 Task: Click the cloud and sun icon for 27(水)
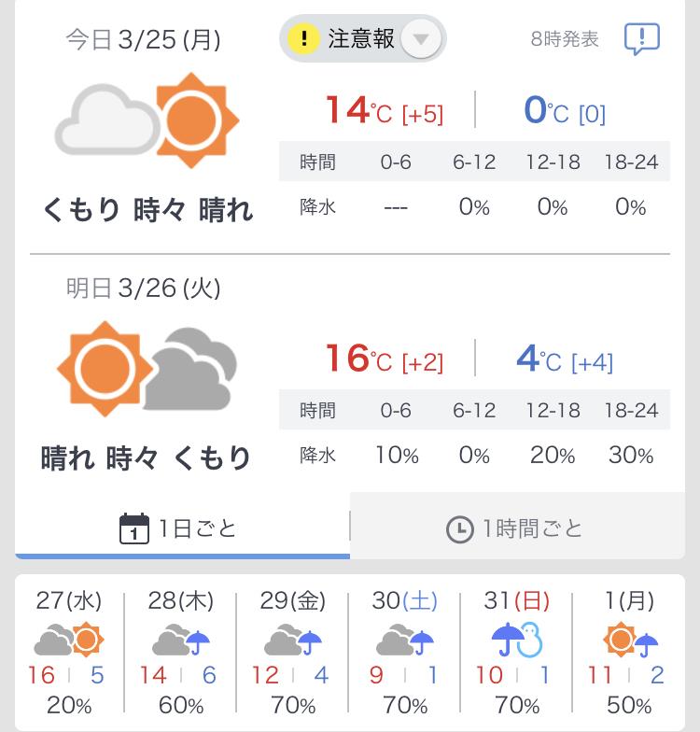pyautogui.click(x=69, y=640)
